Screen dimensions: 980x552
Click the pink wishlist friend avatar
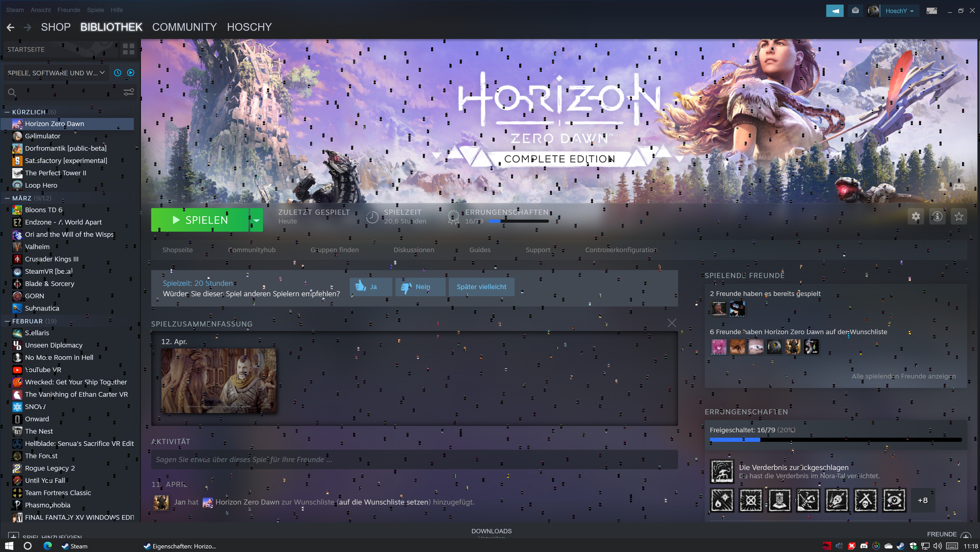point(719,347)
